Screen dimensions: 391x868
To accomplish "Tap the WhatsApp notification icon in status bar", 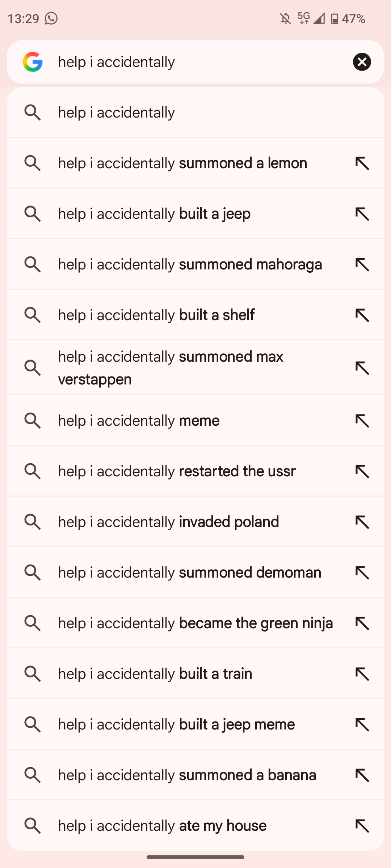I will click(51, 18).
